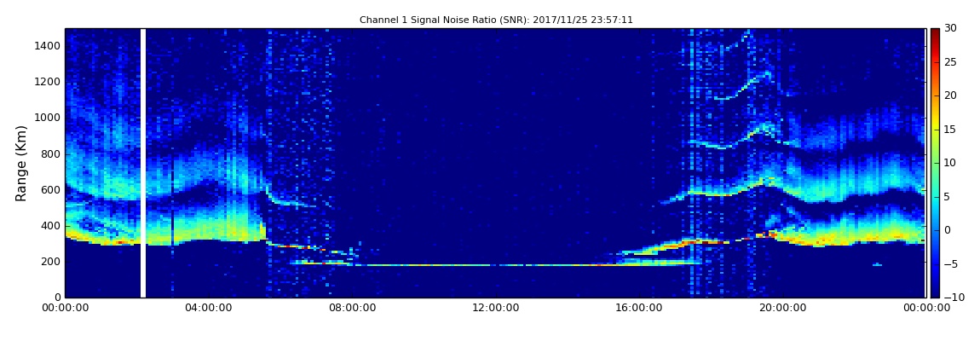
Task: Click the red top of the colorbar
Action: tap(935, 38)
